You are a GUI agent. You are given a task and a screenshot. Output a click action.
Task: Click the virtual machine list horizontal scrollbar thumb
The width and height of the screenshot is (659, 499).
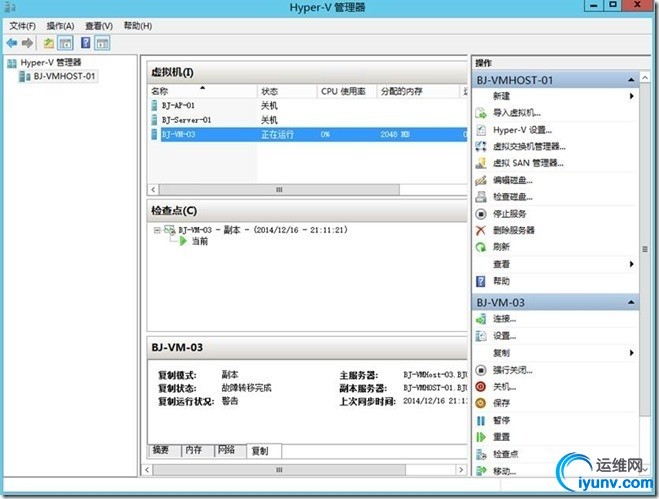(x=279, y=190)
